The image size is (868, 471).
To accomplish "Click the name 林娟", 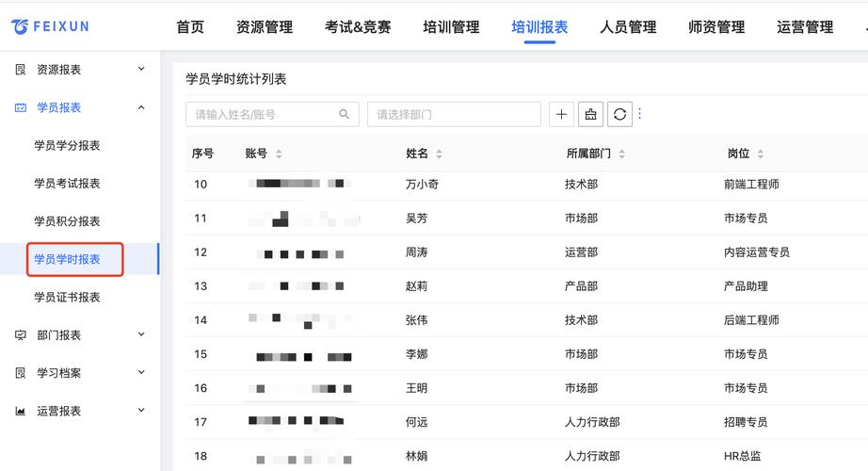I will [416, 456].
